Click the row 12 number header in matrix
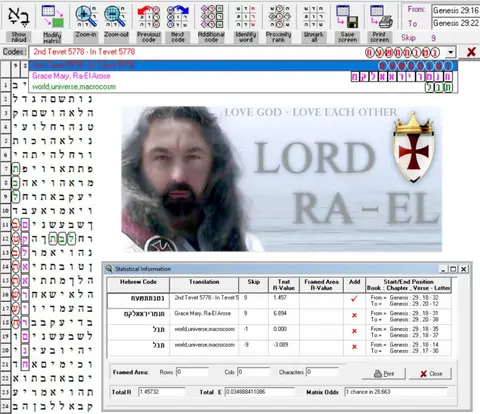This screenshot has width=480, height=414. 6,238
